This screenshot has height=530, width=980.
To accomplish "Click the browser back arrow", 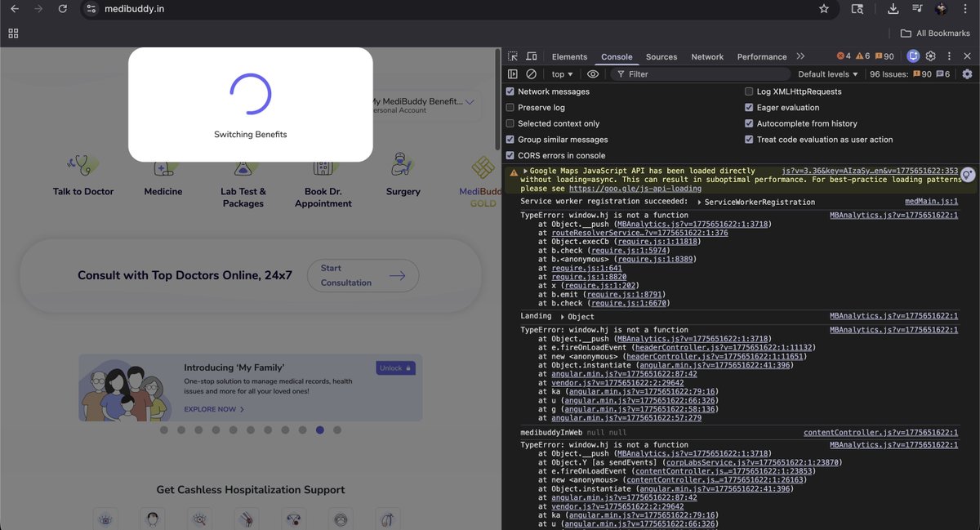I will tap(14, 8).
